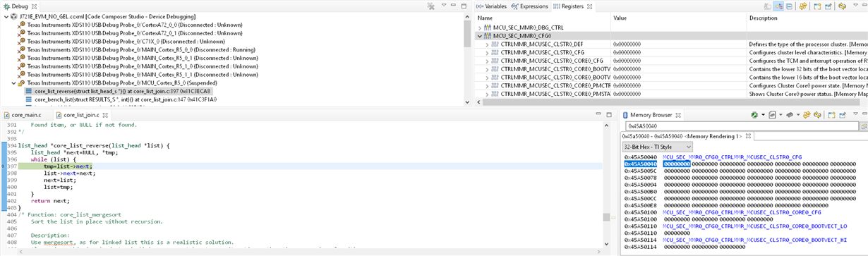Expand CTRLMMR_MCUSEC_CLSTR0_CORE0_PMCTRL register
Viewport: 868px width, 256px height.
click(487, 85)
